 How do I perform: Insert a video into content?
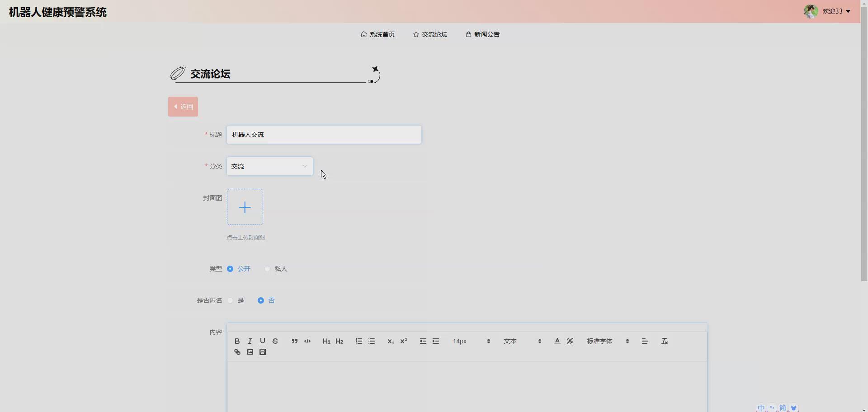tap(263, 352)
